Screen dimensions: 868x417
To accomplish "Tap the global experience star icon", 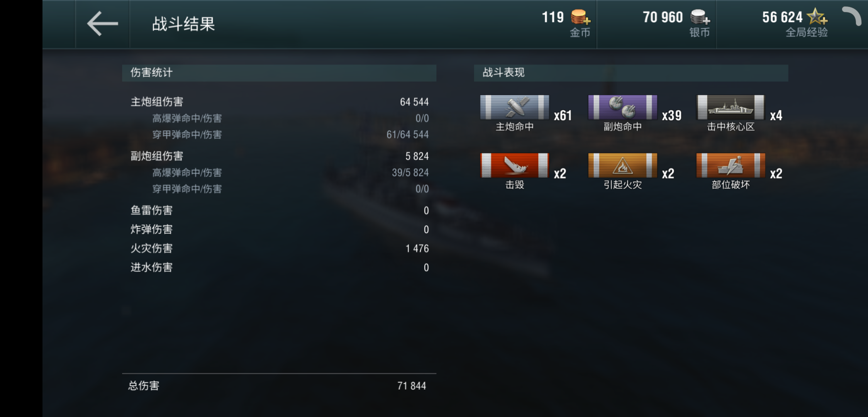I will (817, 17).
